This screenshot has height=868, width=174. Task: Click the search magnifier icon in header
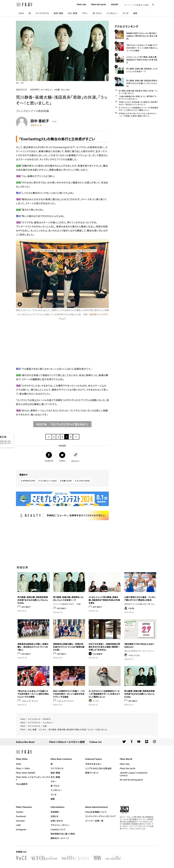[x=153, y=5]
